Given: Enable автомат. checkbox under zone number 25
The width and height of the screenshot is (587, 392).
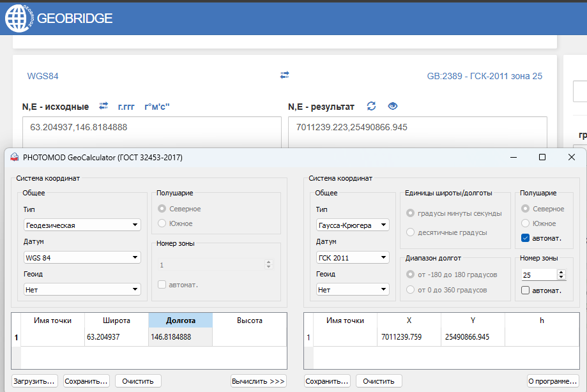Looking at the screenshot, I should click(526, 290).
